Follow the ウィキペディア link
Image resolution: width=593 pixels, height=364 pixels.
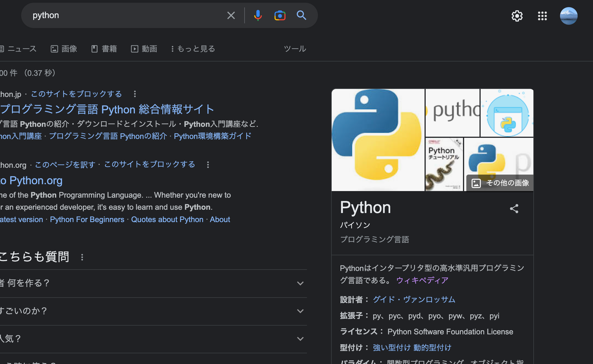pyautogui.click(x=422, y=280)
